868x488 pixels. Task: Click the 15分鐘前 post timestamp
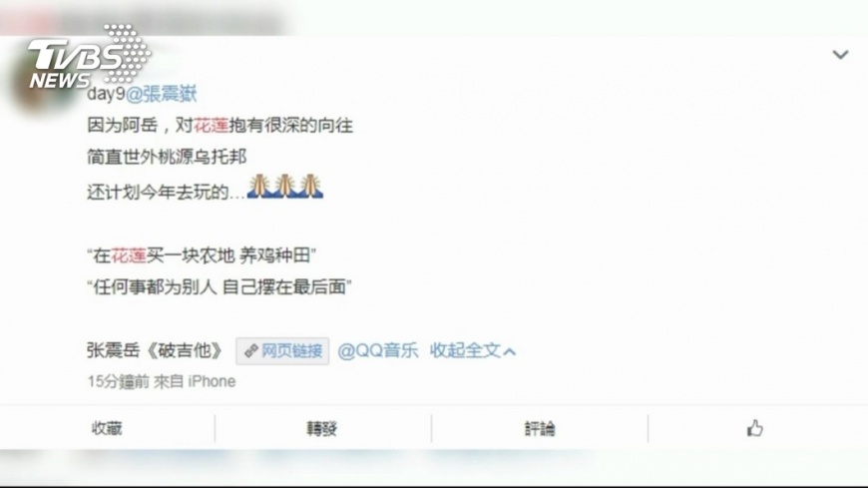point(119,381)
